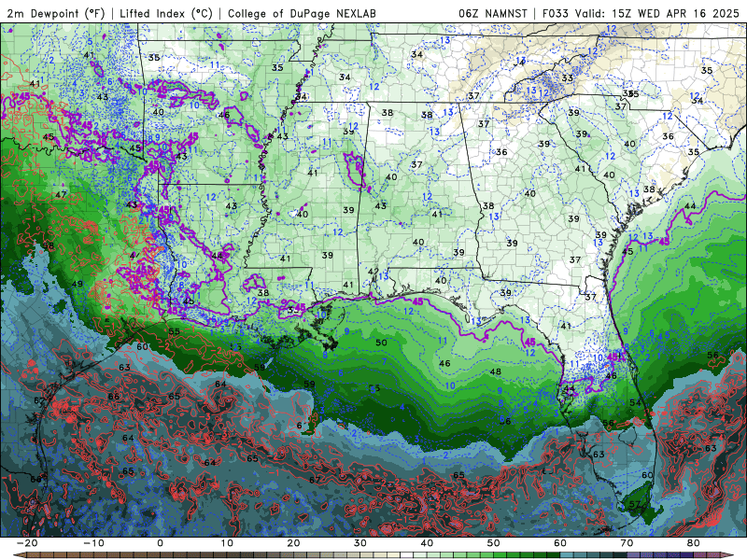Click the '70' label on the color scale
This screenshot has width=747, height=560.
(x=627, y=543)
